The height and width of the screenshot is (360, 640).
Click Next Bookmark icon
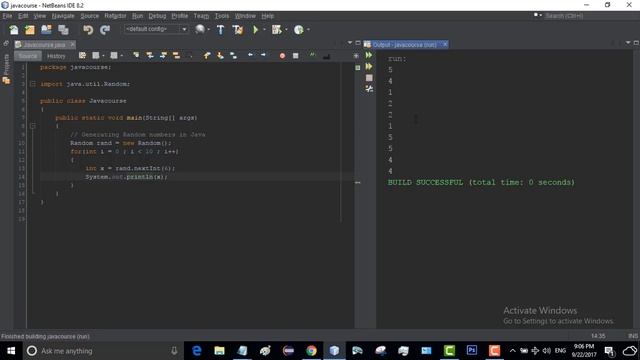[x=220, y=56]
